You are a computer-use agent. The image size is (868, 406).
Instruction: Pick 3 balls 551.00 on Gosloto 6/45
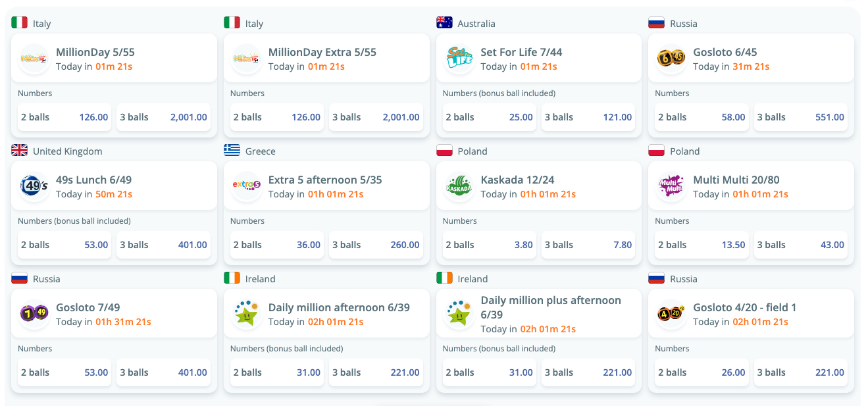[x=801, y=117]
